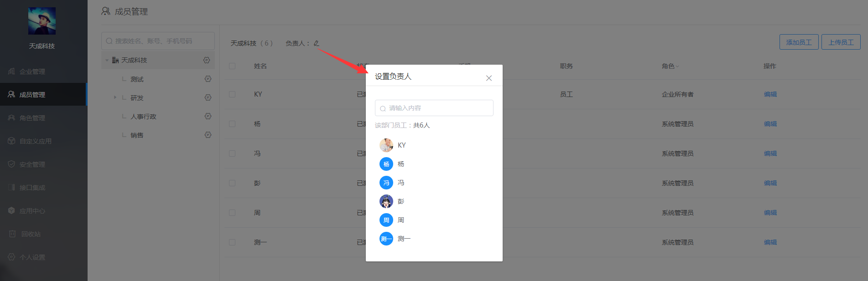
Task: Open gear settings for 人事行政 department
Action: 208,116
